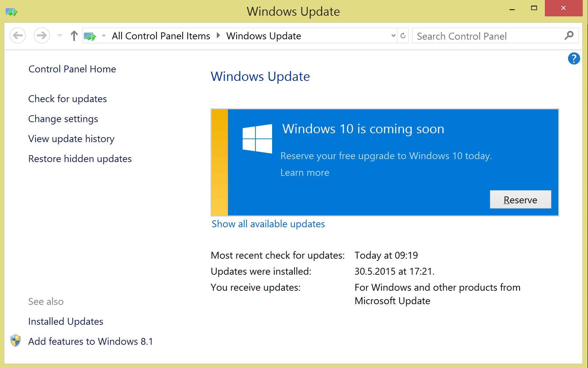Click the search magnifier icon
588x368 pixels.
click(569, 36)
